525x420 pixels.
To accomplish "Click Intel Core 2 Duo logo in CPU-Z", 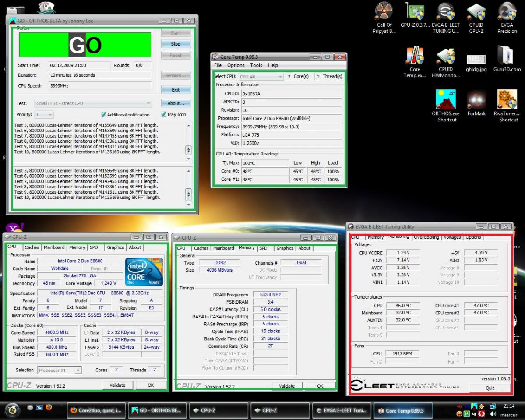I will pyautogui.click(x=144, y=272).
